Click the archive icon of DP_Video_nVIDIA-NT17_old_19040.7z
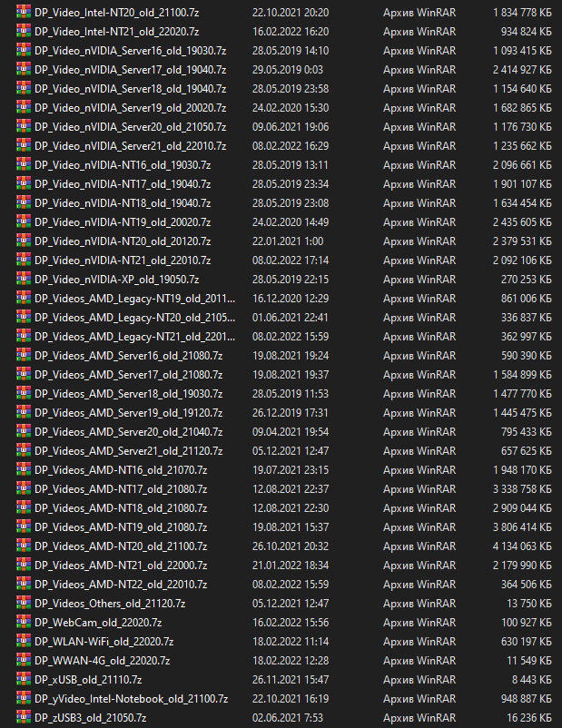562x728 pixels. coord(24,183)
